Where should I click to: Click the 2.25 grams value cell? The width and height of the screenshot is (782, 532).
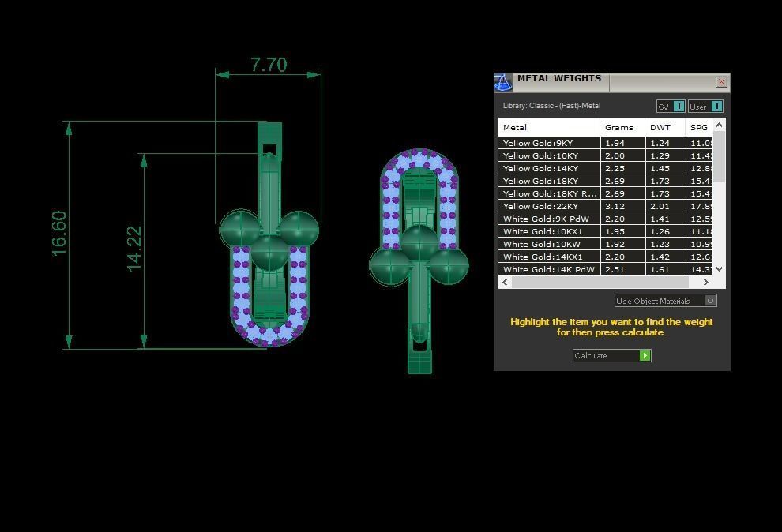click(x=623, y=168)
